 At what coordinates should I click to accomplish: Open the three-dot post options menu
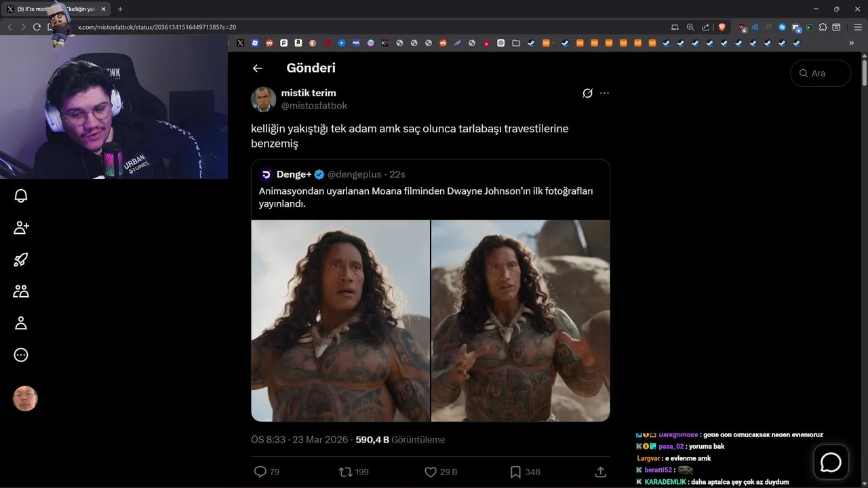[x=604, y=93]
